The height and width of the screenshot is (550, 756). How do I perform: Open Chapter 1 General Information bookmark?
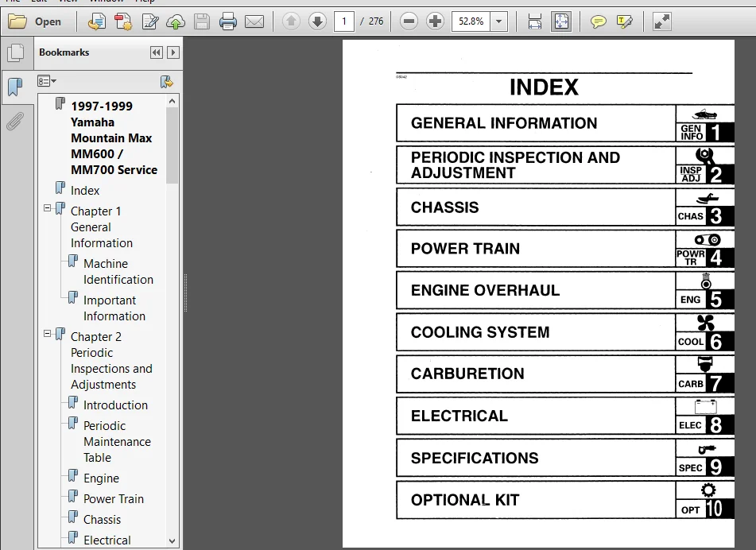tap(101, 227)
